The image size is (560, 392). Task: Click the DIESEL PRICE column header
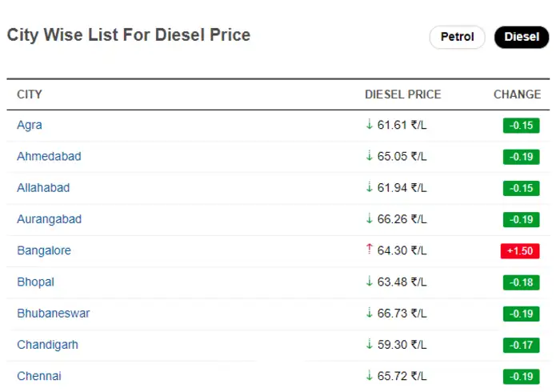(x=402, y=94)
